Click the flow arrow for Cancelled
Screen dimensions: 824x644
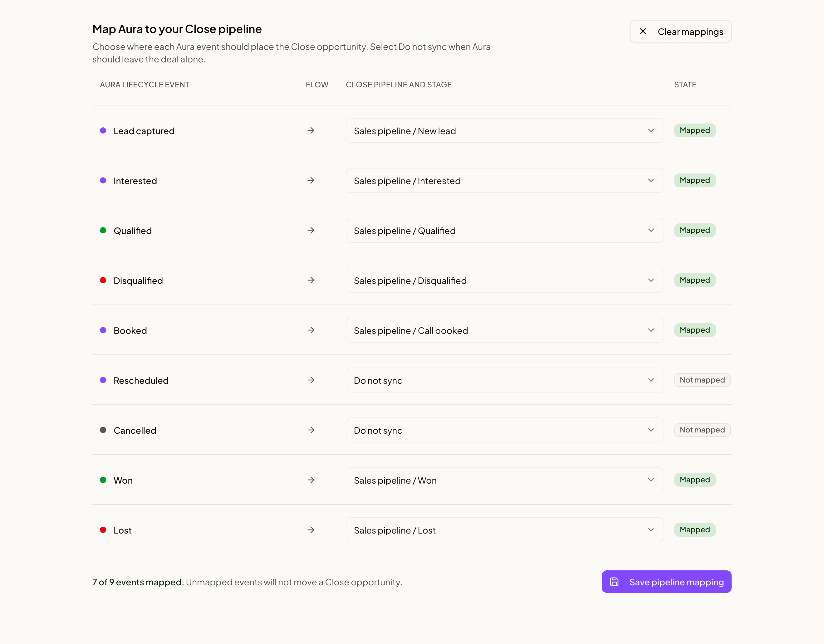[x=311, y=430]
